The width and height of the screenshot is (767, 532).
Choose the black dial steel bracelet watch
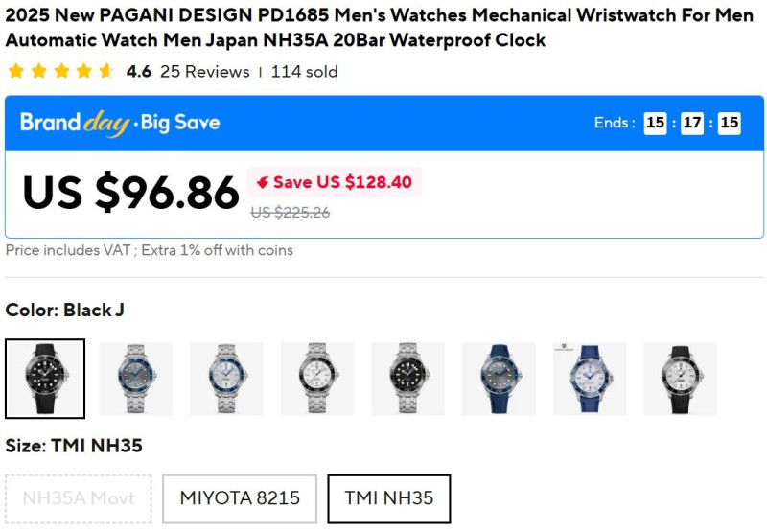408,379
